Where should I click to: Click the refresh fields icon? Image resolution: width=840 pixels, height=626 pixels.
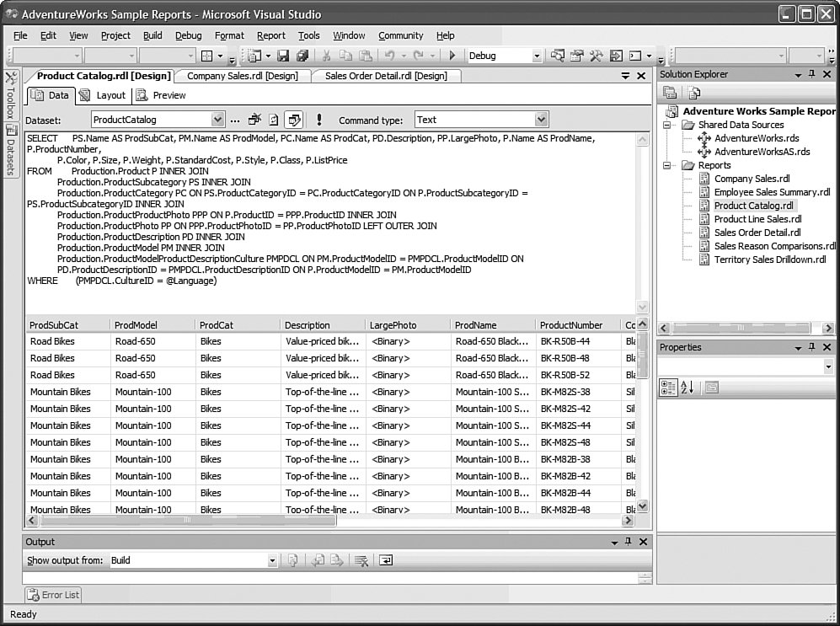[273, 120]
